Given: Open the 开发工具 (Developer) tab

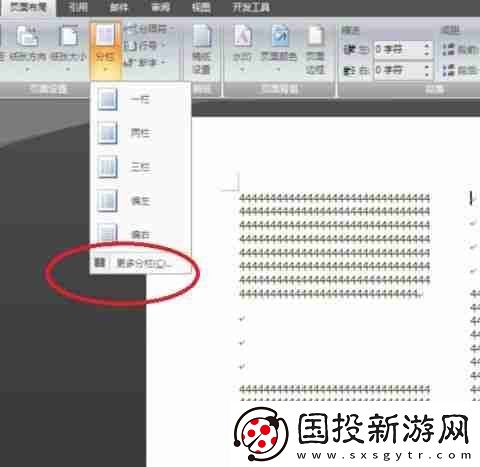Looking at the screenshot, I should click(251, 7).
